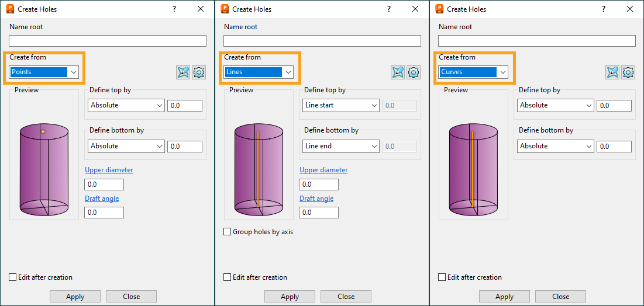
Task: Enable Edit after creation in Lines dialog
Action: tap(228, 277)
